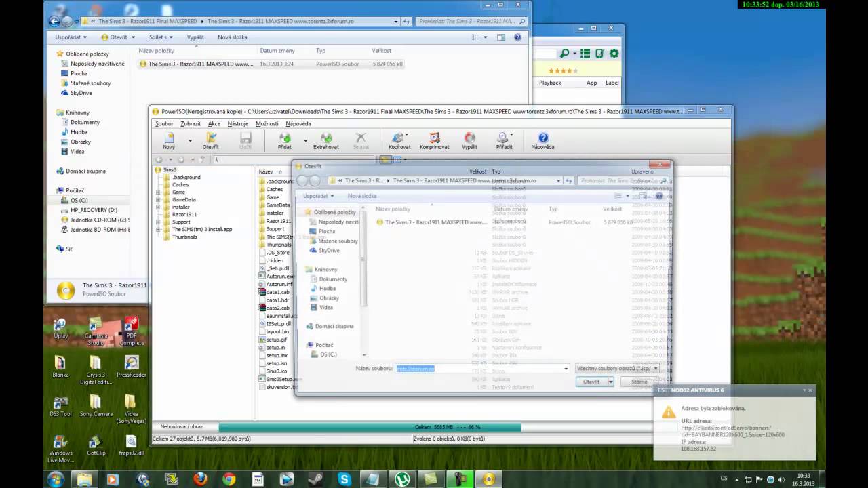The image size is (868, 488).
Task: Click the Windows Start button
Action: (x=56, y=479)
